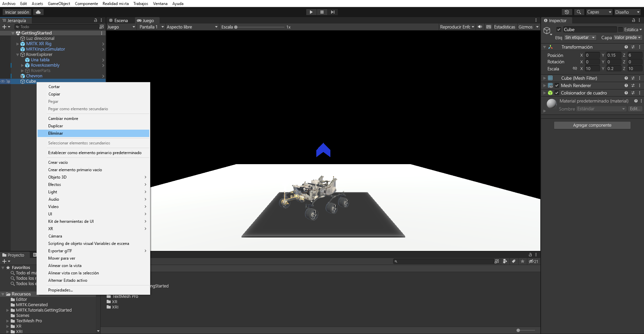644x334 pixels.
Task: Lock the Inspector with the padlock icon
Action: click(634, 20)
